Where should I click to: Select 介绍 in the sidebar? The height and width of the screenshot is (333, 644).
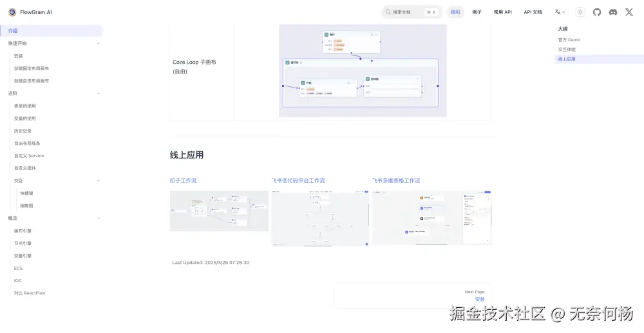coord(52,31)
